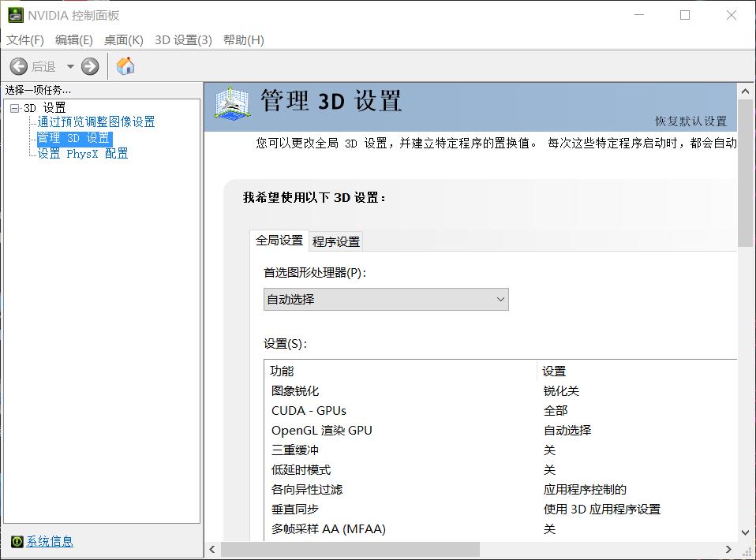Image resolution: width=756 pixels, height=560 pixels.
Task: Click the scrollbar down arrow
Action: click(743, 532)
